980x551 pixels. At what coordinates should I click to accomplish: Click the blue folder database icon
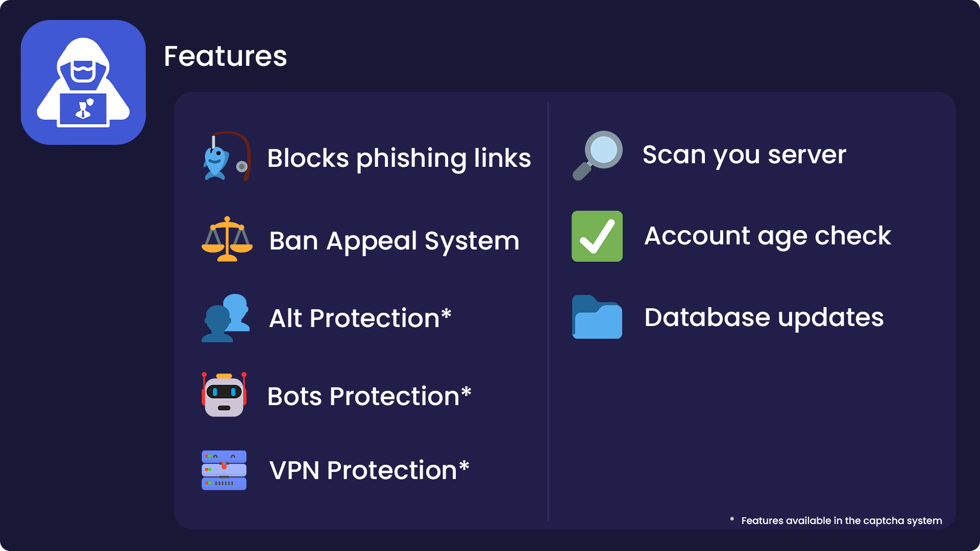point(597,317)
